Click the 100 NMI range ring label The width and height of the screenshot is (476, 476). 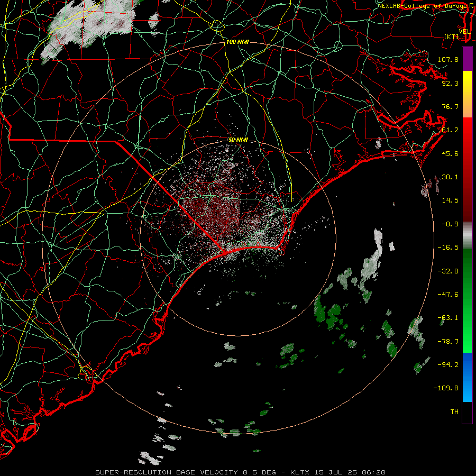[x=237, y=42]
